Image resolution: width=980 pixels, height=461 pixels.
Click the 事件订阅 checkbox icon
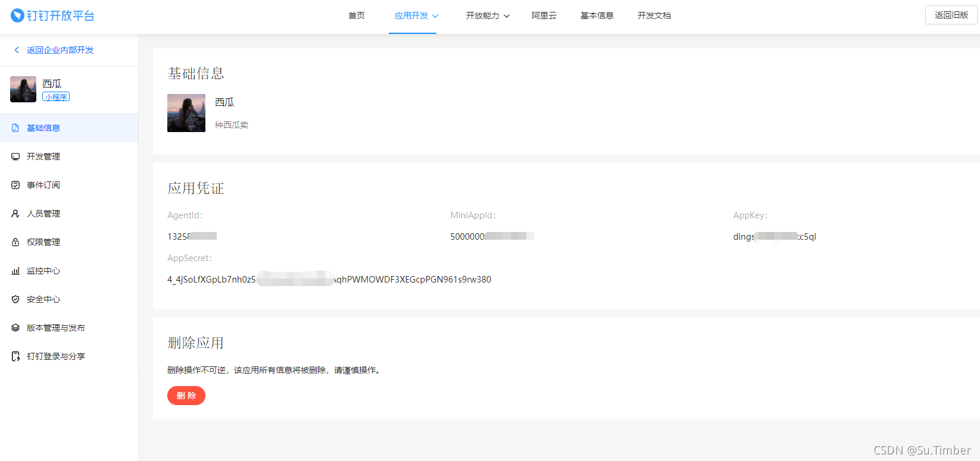[x=15, y=185]
